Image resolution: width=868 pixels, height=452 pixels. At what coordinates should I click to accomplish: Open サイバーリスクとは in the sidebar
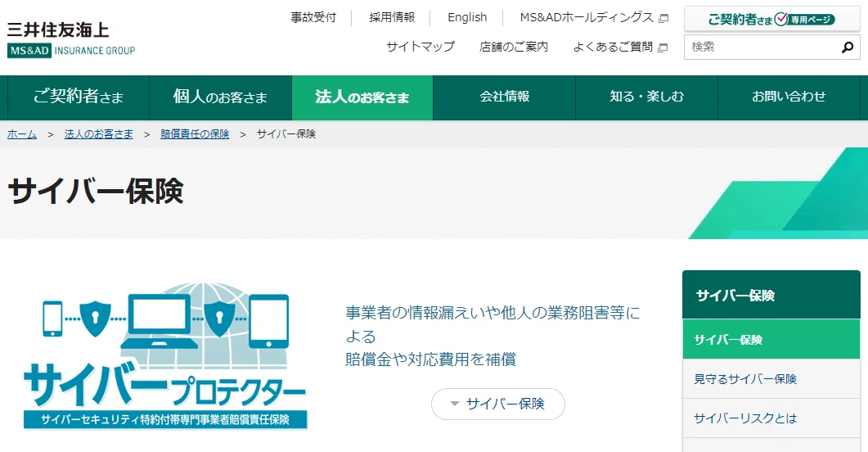point(771,418)
